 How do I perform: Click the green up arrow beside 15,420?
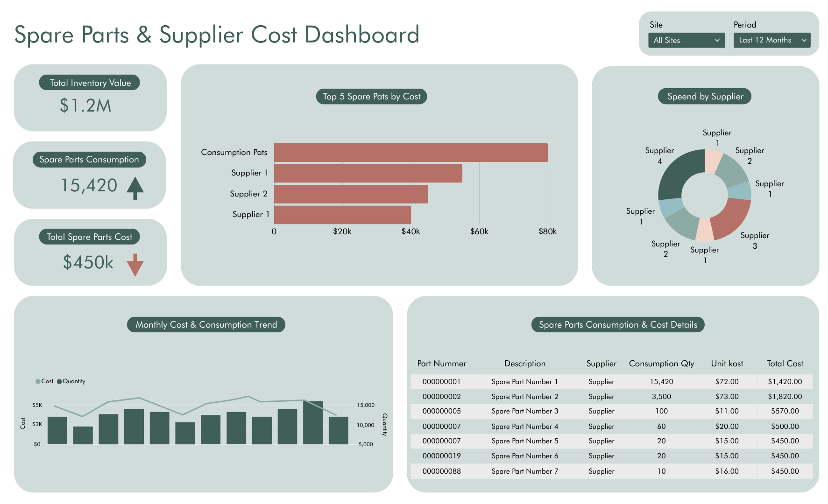(135, 188)
